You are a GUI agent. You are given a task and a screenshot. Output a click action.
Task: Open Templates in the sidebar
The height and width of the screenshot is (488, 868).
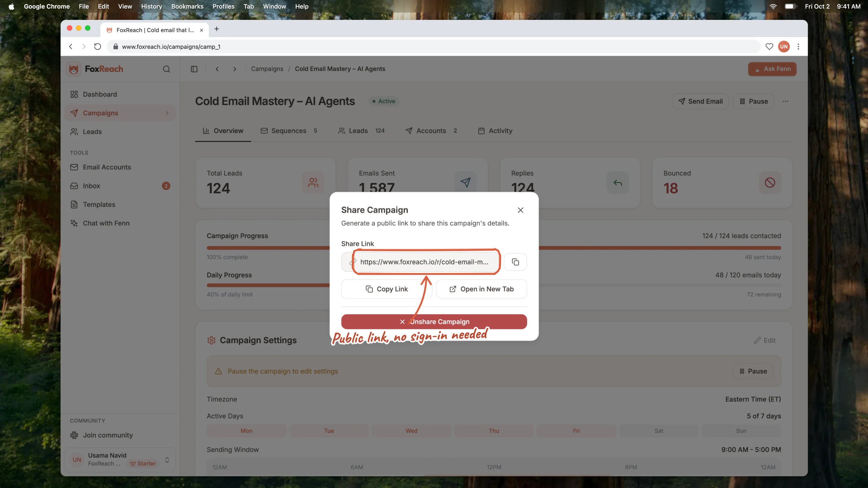pos(120,205)
